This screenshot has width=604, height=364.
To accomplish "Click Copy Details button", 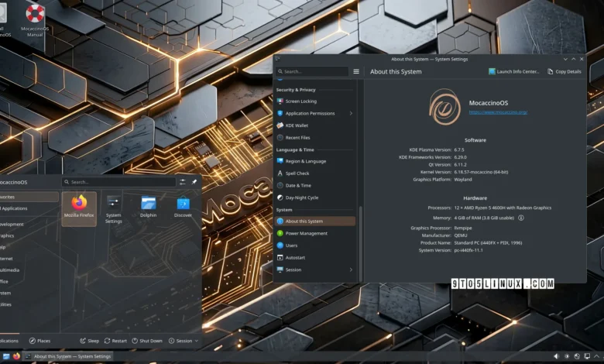I will [x=565, y=72].
